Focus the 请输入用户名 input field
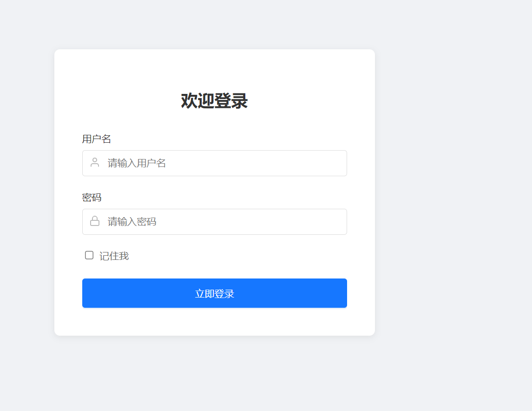The width and height of the screenshot is (532, 411). coord(215,163)
